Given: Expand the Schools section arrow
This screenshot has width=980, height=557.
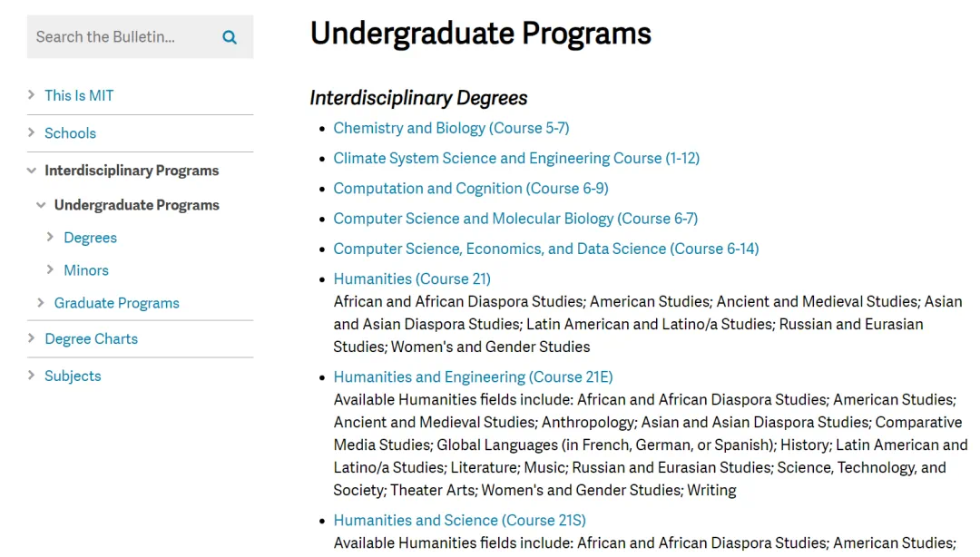Looking at the screenshot, I should (31, 132).
